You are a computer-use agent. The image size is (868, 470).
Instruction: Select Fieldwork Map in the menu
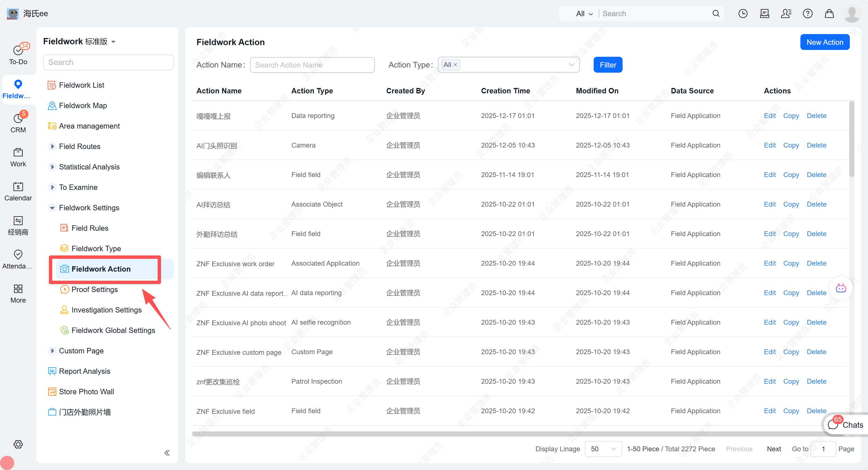83,106
